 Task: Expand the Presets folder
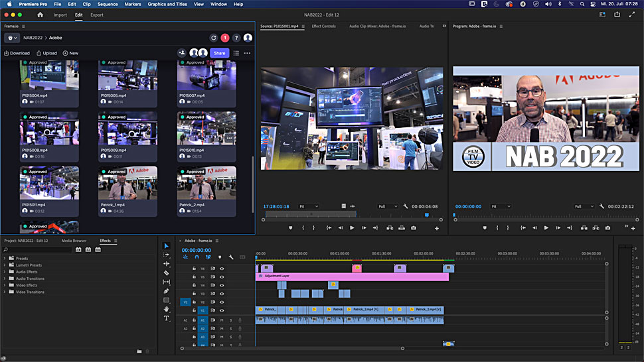click(x=5, y=259)
